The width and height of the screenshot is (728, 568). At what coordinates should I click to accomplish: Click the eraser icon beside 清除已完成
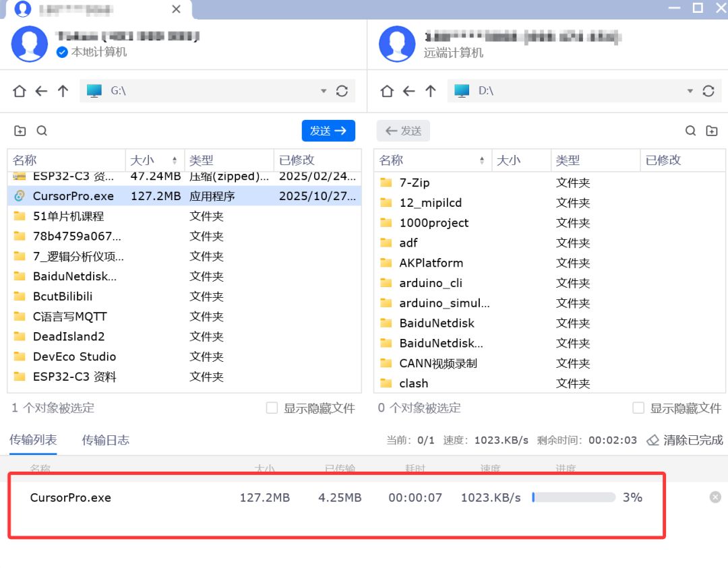653,440
